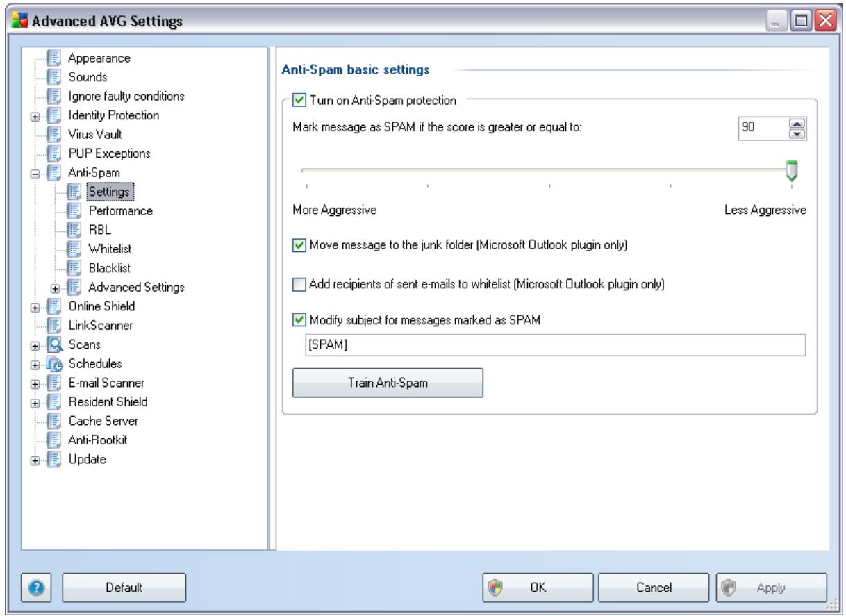The image size is (846, 616).
Task: Confirm settings with the OK button
Action: 538,587
